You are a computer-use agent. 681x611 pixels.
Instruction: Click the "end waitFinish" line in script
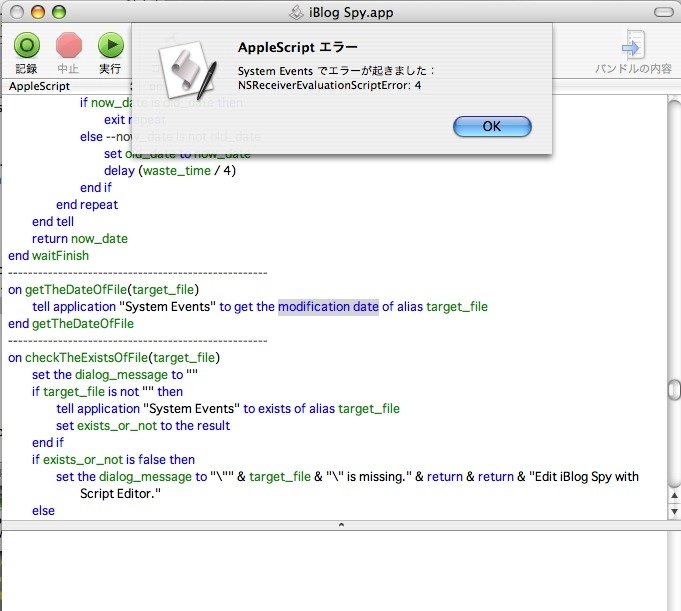point(48,256)
